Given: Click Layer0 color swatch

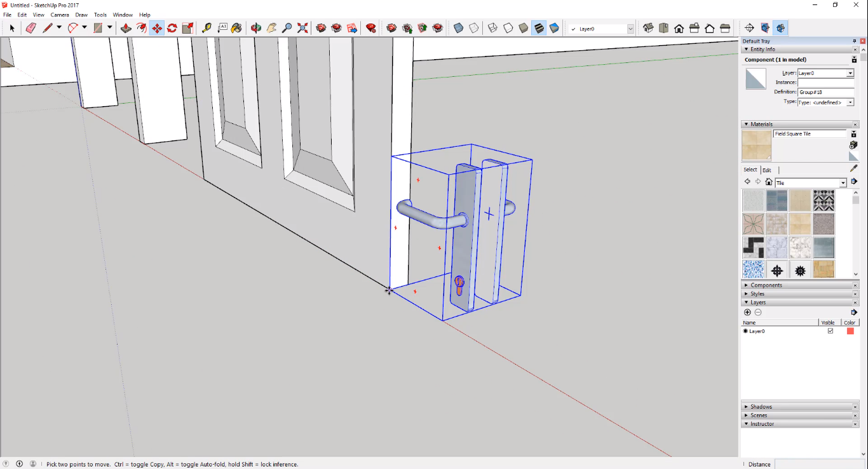Looking at the screenshot, I should pos(850,331).
